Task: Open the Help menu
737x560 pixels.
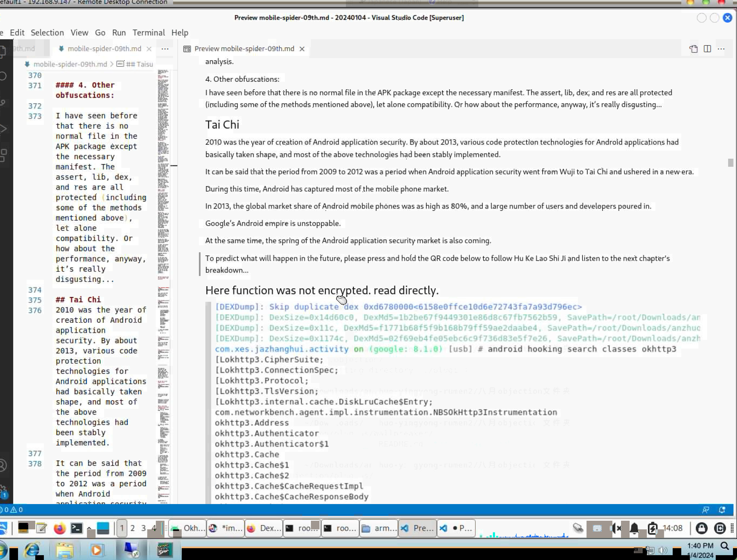Action: (180, 33)
